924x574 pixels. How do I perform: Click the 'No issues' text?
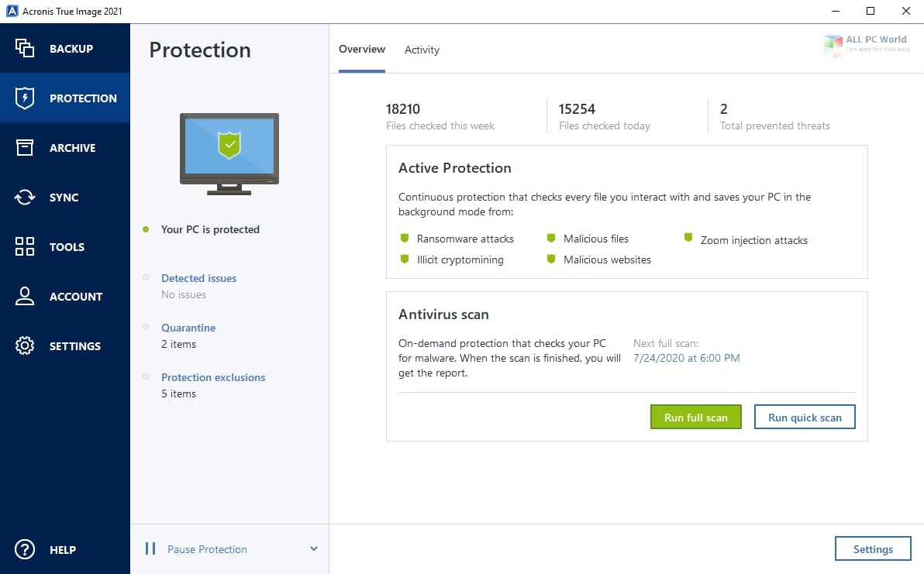(184, 294)
